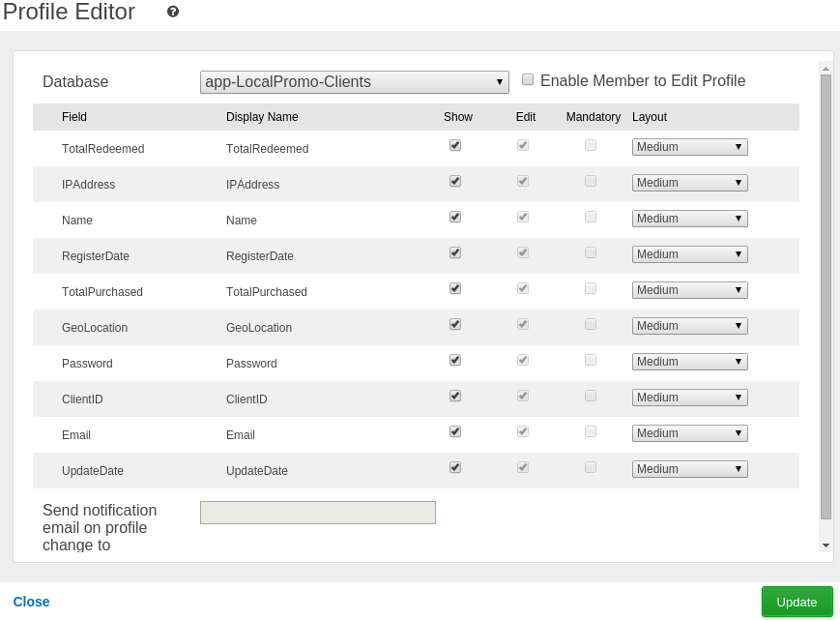Expand Layout dropdown for GeoLocation
The width and height of the screenshot is (840, 620).
coord(689,326)
